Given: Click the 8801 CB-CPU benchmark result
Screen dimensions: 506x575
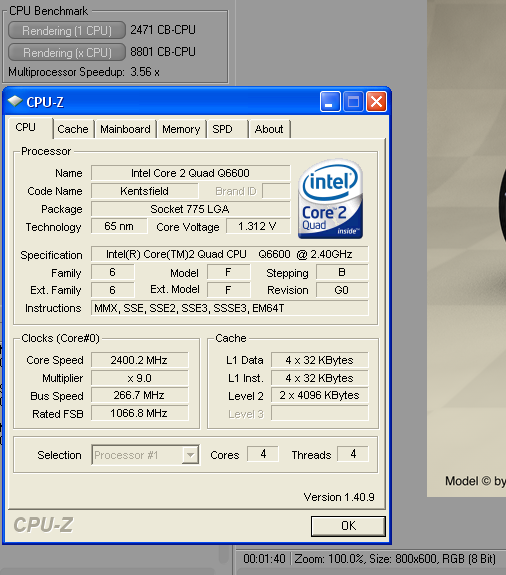Looking at the screenshot, I should tap(163, 52).
